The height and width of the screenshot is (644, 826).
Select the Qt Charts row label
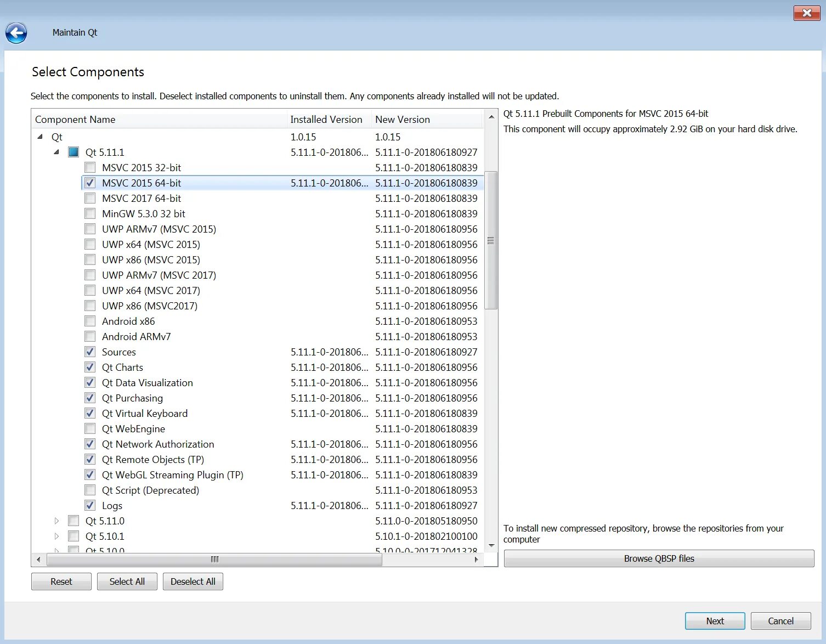pos(122,367)
